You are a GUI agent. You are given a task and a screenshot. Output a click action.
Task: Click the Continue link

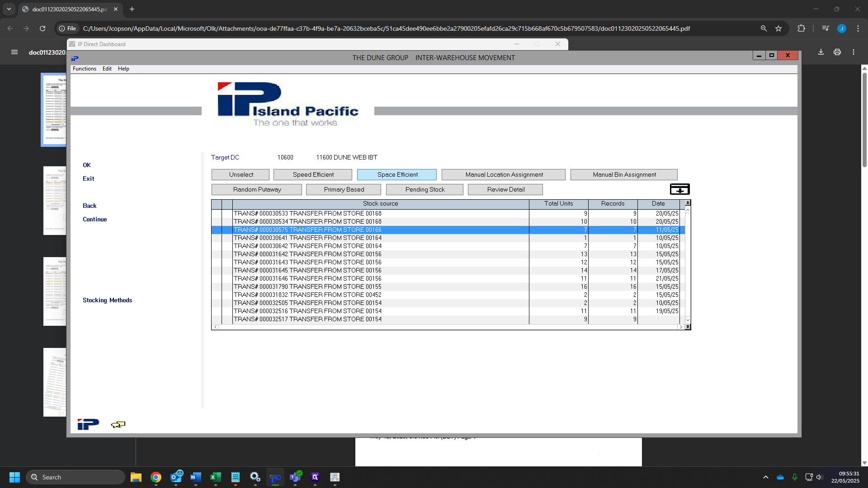(95, 219)
